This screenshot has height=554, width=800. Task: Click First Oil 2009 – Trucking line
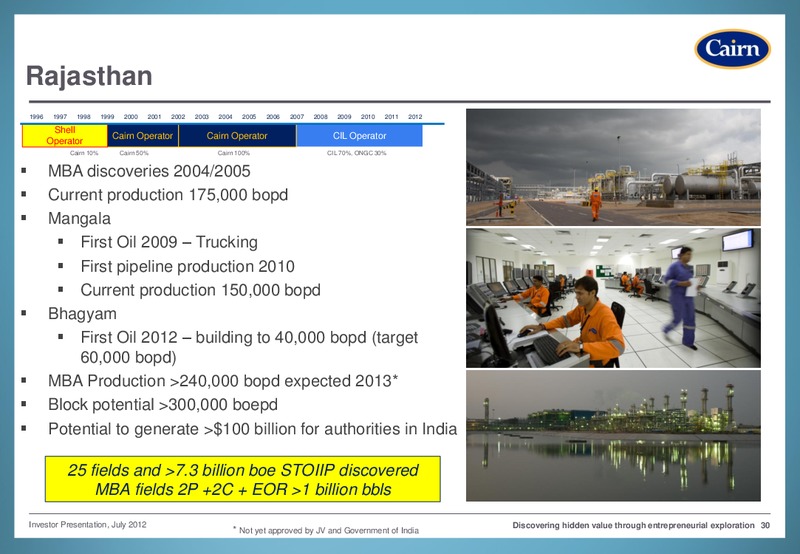click(x=169, y=242)
